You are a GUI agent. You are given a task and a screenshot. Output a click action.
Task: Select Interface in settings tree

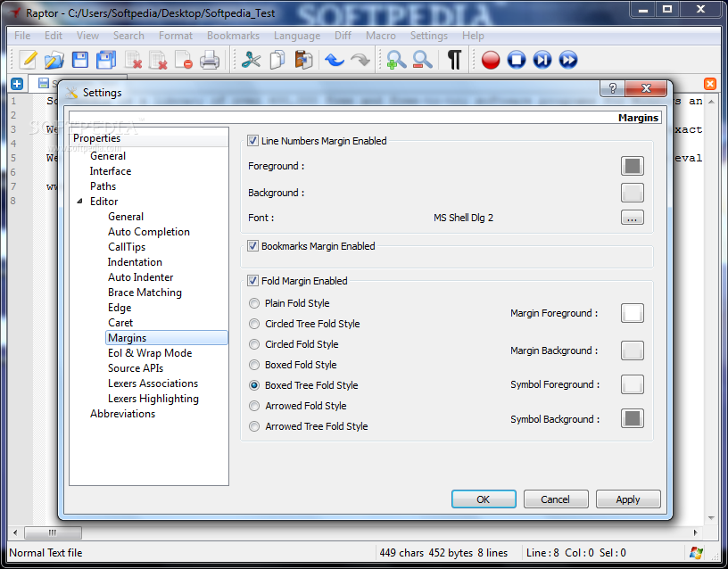111,171
